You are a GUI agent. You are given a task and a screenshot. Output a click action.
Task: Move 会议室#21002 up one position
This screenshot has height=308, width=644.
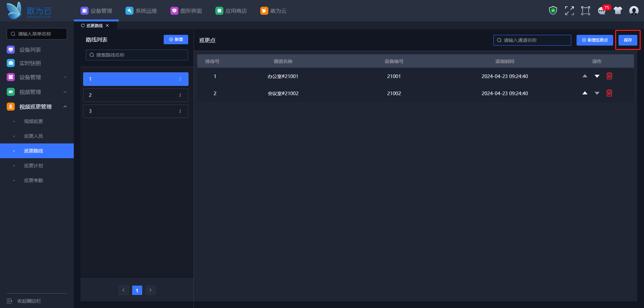click(x=585, y=93)
